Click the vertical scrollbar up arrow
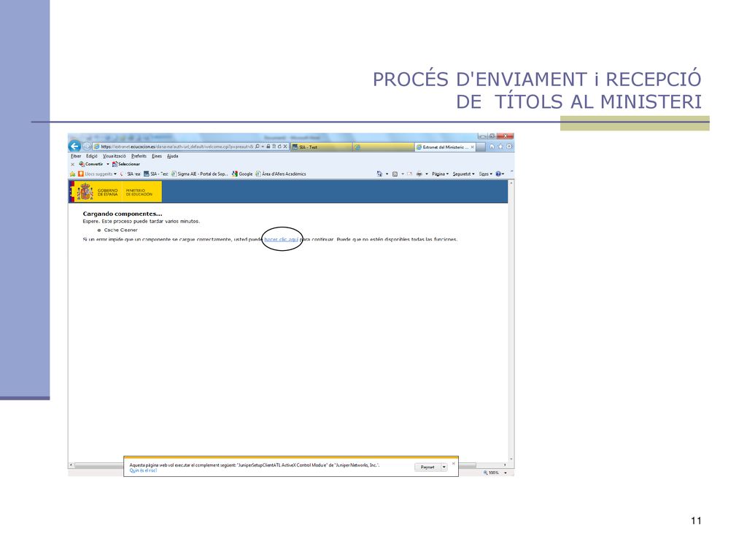Viewport: 747px width, 560px height. point(511,183)
